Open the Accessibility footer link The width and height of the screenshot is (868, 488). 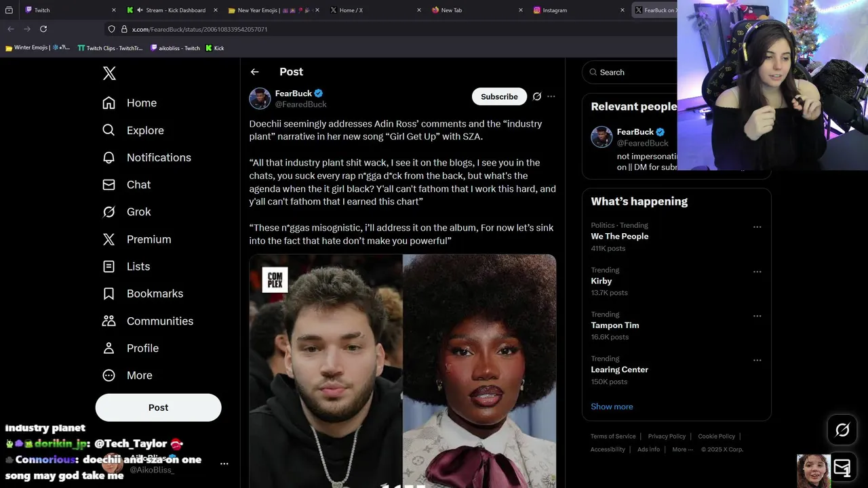(x=608, y=449)
